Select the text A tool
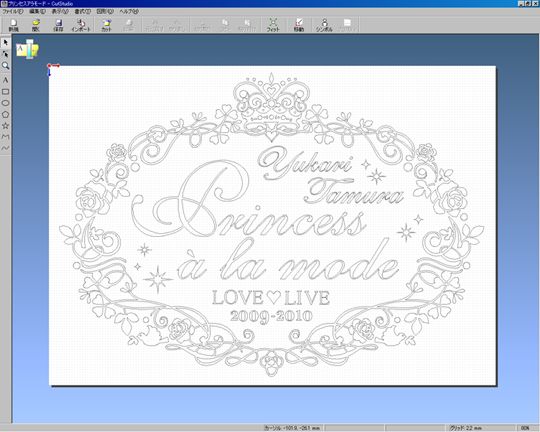The width and height of the screenshot is (540, 432). [6, 80]
